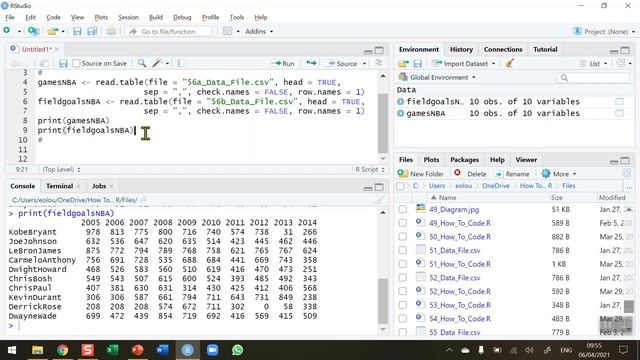This screenshot has width=640, height=360.
Task: Open Windows Start menu
Action: point(12,350)
